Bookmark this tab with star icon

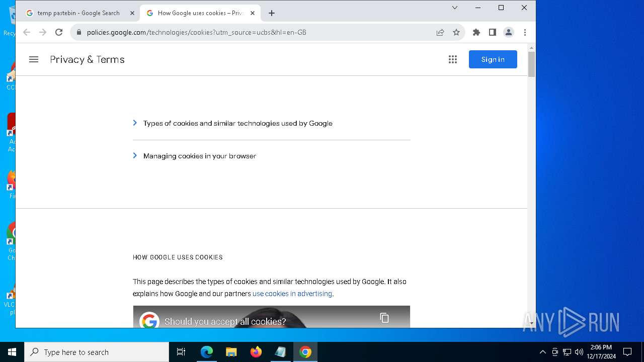click(456, 32)
